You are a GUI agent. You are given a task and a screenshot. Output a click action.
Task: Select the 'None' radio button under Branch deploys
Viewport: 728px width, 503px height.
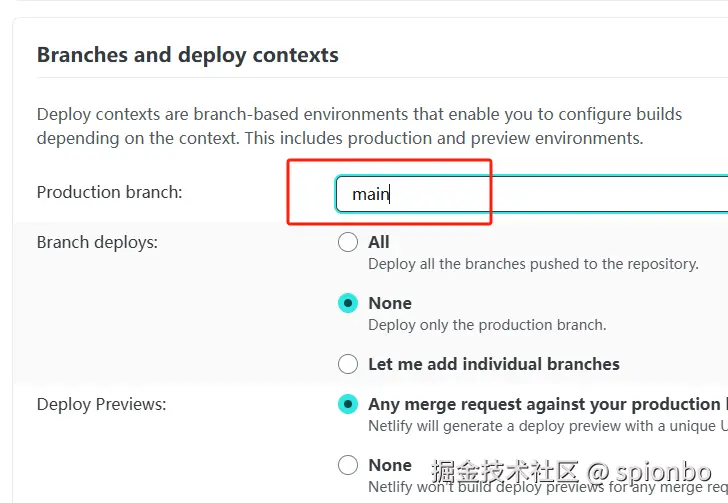pos(348,303)
